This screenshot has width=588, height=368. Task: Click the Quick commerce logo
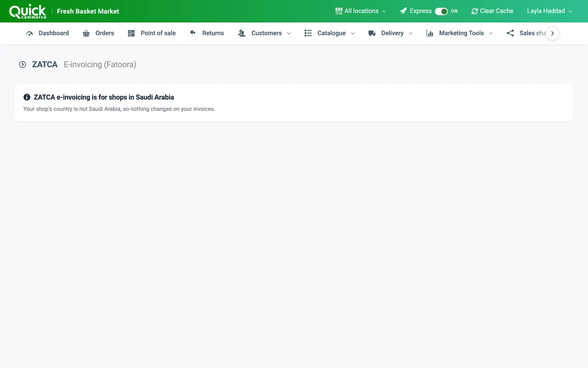tap(28, 11)
